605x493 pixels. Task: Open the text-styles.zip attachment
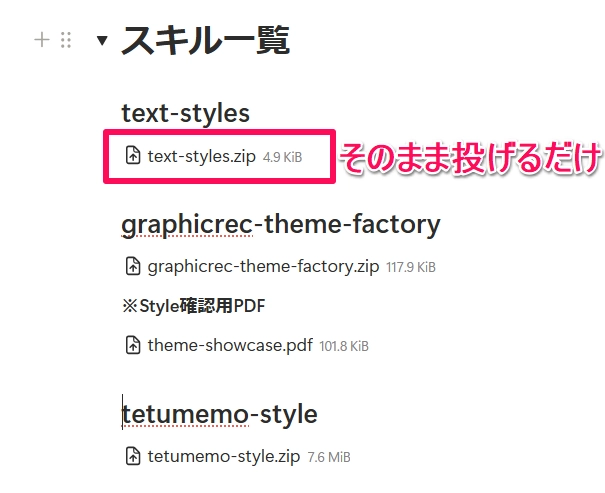point(201,155)
